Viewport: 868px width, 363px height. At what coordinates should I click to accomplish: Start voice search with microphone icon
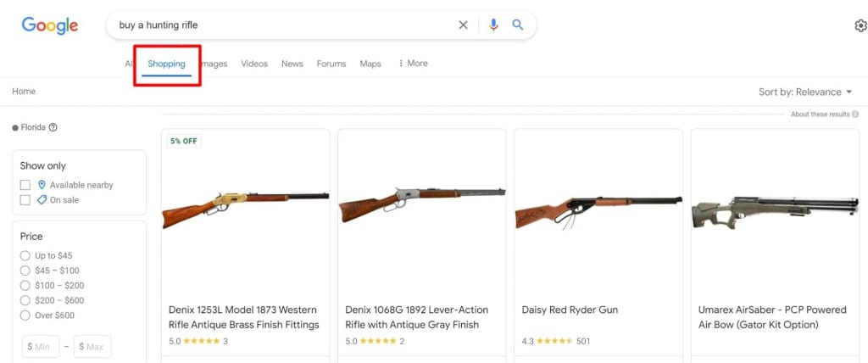click(494, 25)
